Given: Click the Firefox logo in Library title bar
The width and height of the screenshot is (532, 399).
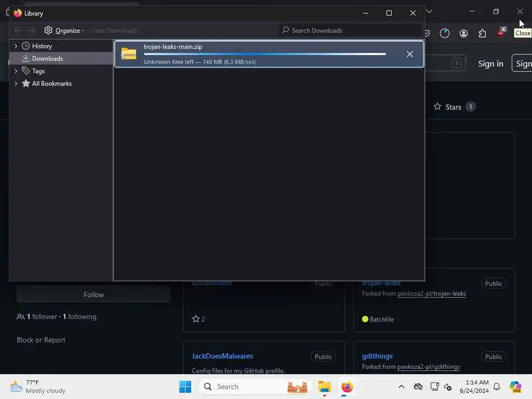Looking at the screenshot, I should [18, 13].
